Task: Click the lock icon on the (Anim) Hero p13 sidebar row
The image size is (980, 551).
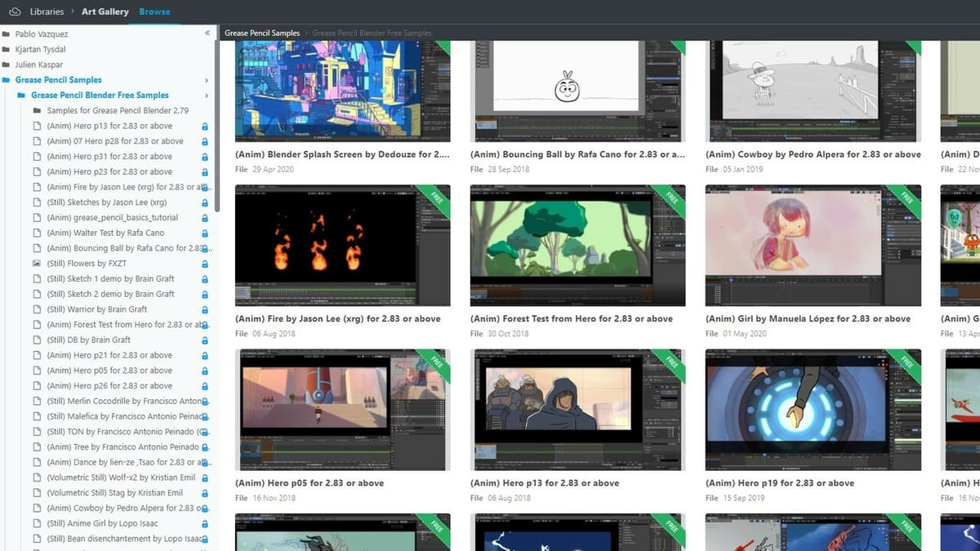Action: click(204, 127)
